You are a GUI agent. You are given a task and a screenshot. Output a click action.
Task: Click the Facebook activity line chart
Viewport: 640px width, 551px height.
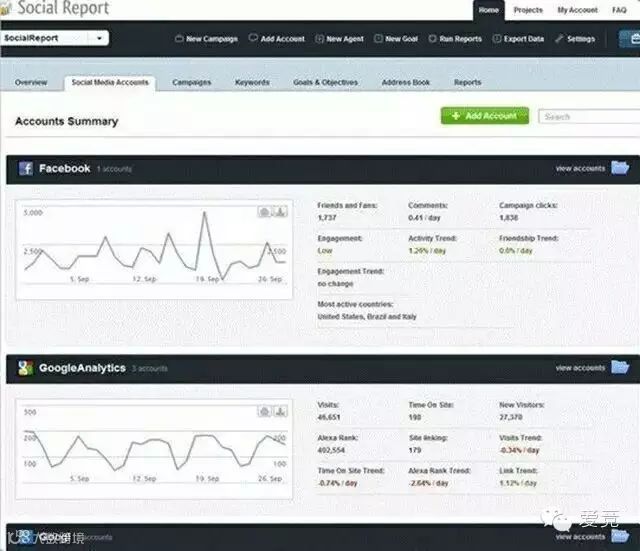(x=154, y=250)
